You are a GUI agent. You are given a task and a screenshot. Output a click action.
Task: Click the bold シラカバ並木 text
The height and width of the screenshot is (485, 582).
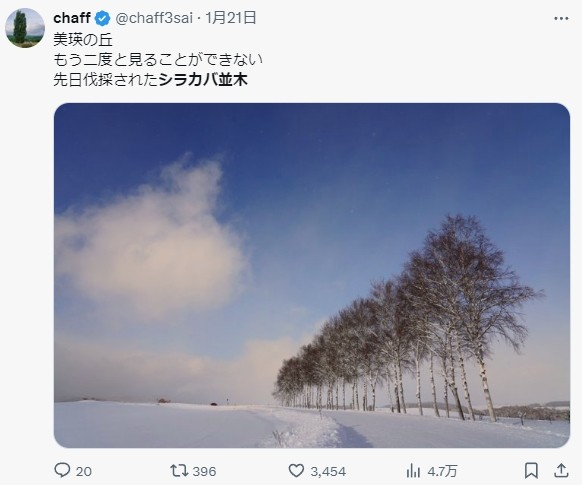click(203, 80)
